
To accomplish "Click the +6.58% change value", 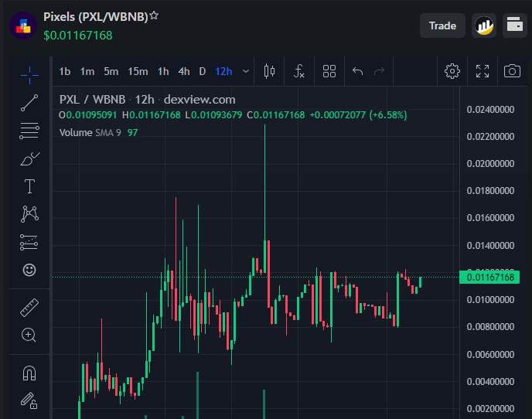I will tap(388, 115).
